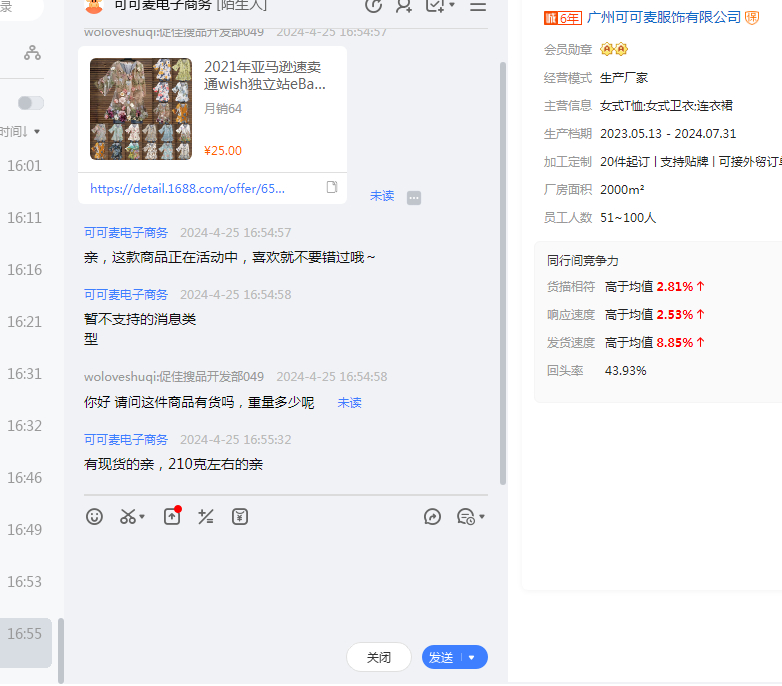Image resolution: width=782 pixels, height=686 pixels.
Task: Click the forward message arrow icon
Action: click(x=432, y=517)
